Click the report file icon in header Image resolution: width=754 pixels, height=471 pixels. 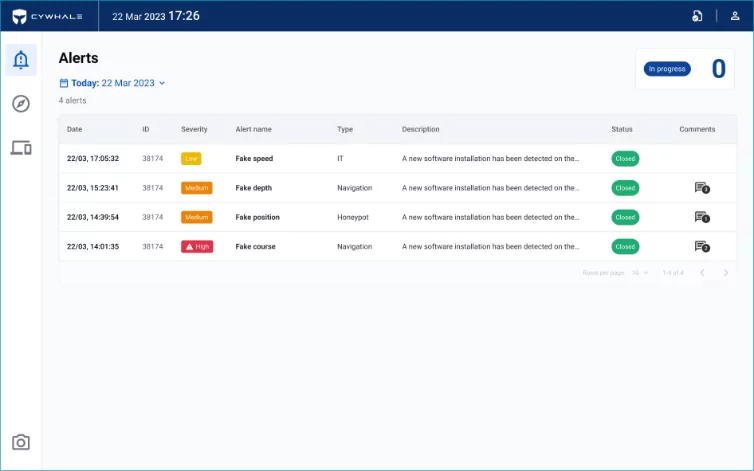(x=697, y=16)
